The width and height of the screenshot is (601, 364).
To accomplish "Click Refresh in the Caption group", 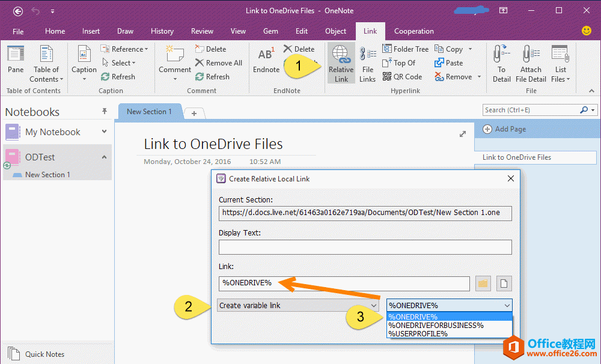I will coord(118,77).
